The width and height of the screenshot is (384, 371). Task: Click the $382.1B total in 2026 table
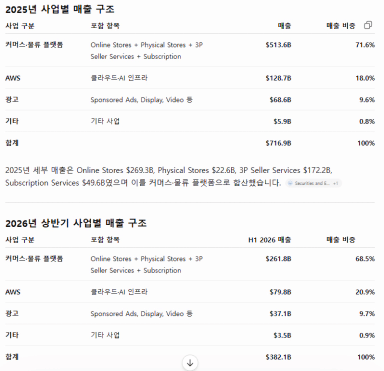click(x=278, y=357)
